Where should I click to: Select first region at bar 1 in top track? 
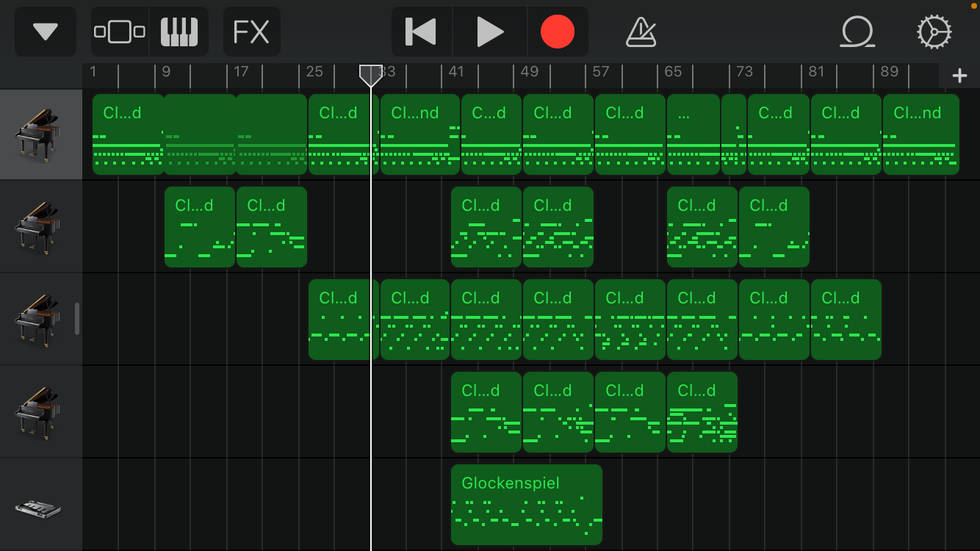[128, 134]
